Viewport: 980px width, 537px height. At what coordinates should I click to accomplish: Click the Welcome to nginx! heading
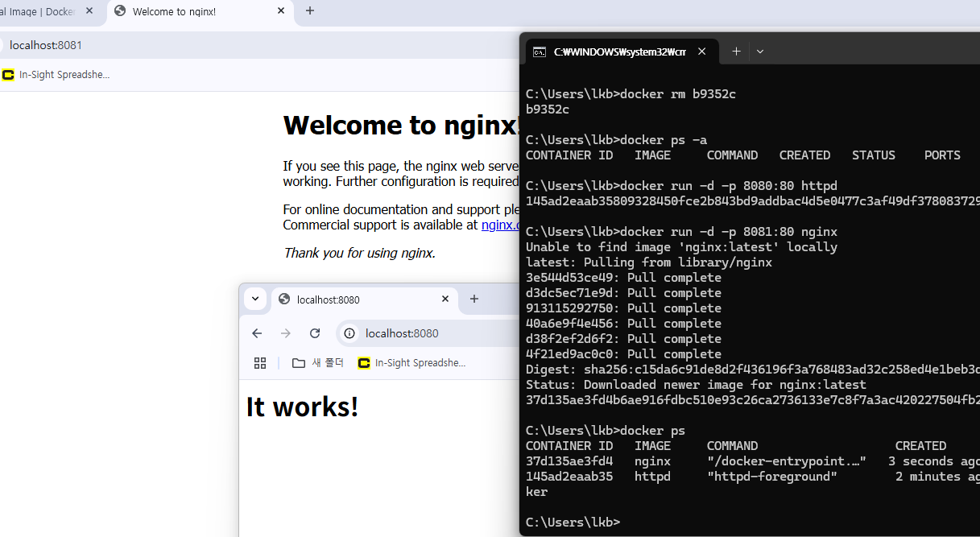[x=401, y=126]
